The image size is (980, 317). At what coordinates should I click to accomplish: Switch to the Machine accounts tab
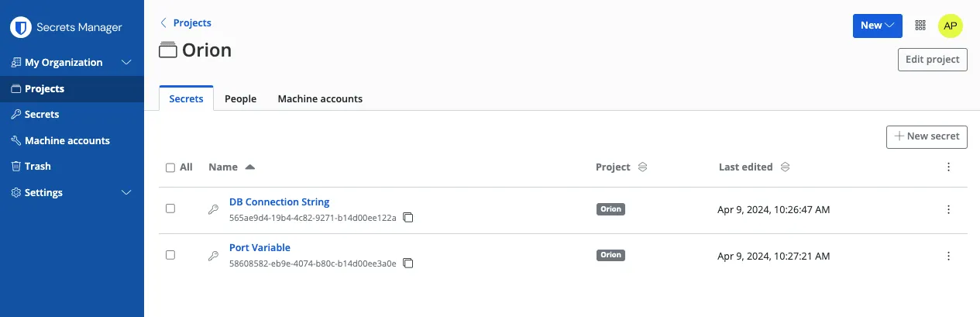tap(320, 99)
